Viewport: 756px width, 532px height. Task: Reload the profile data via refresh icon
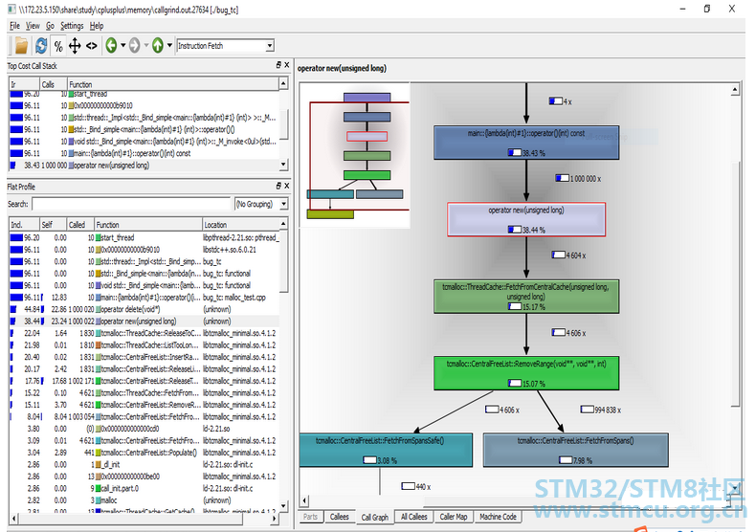(x=41, y=46)
